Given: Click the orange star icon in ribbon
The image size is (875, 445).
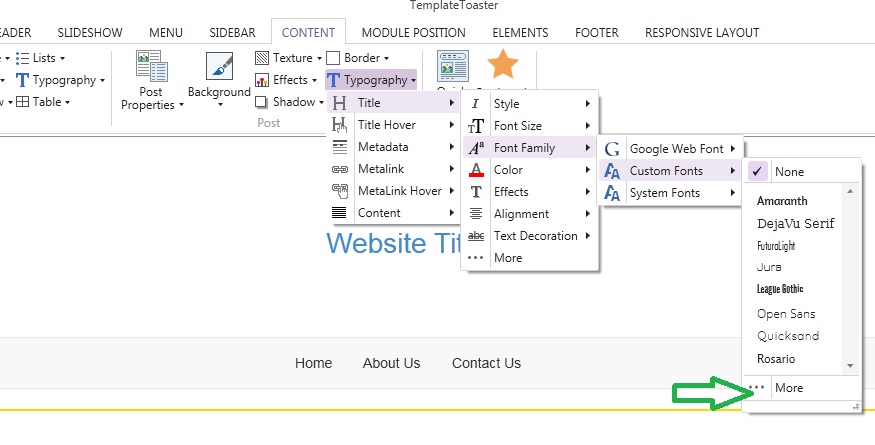Looking at the screenshot, I should click(502, 65).
